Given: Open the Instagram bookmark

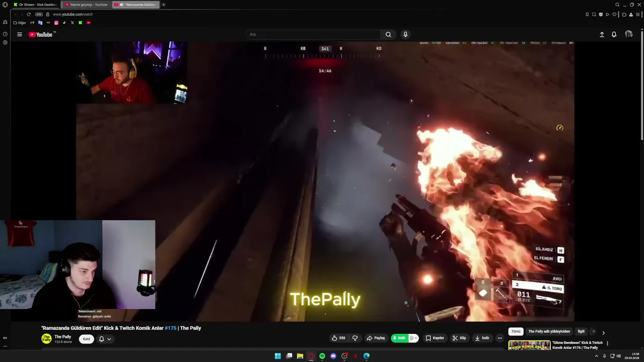Looking at the screenshot, I should tap(56, 23).
